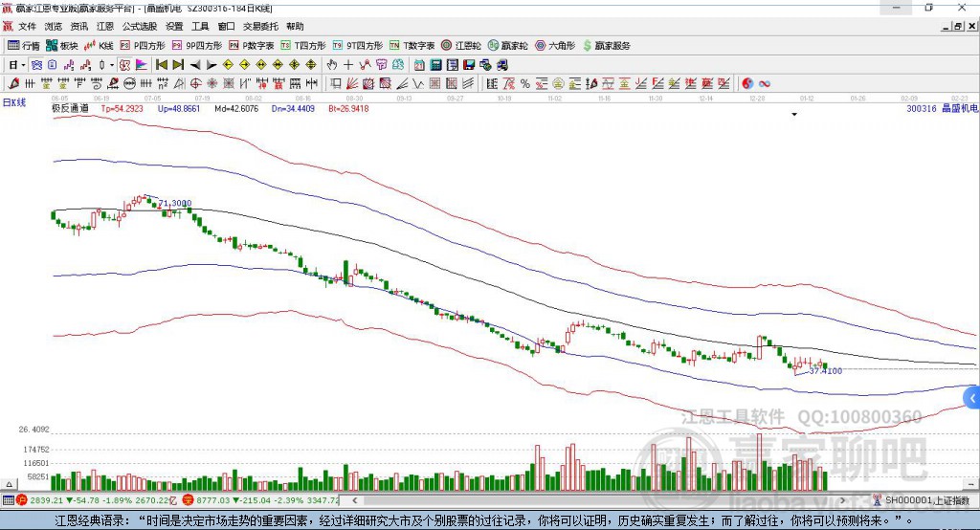Open the P数字表 tool
The height and width of the screenshot is (530, 980).
(252, 46)
